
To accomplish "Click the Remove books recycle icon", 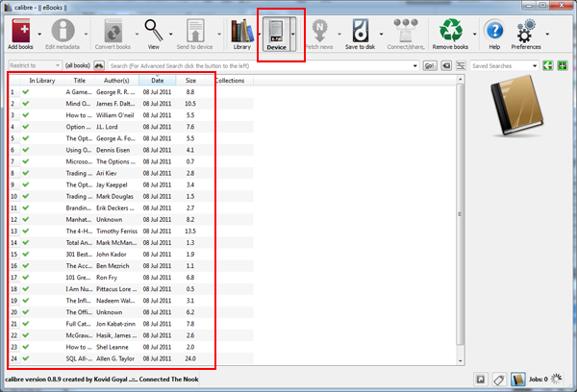I will tap(451, 31).
